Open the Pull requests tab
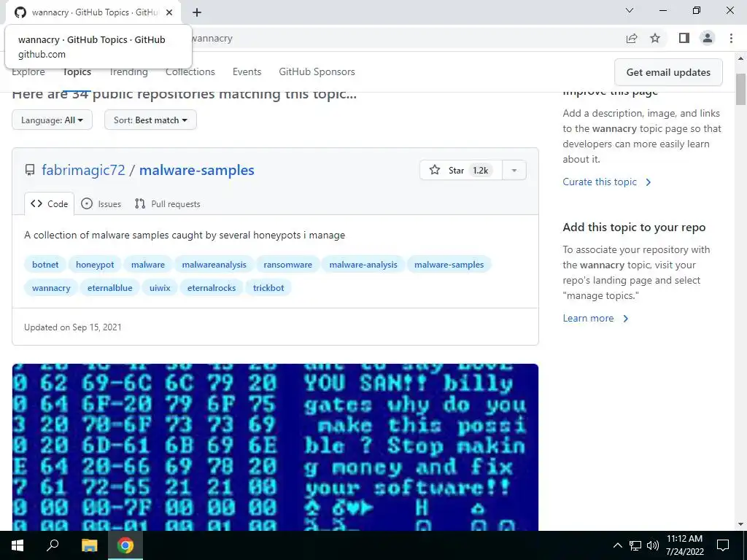This screenshot has width=747, height=560. 167,204
